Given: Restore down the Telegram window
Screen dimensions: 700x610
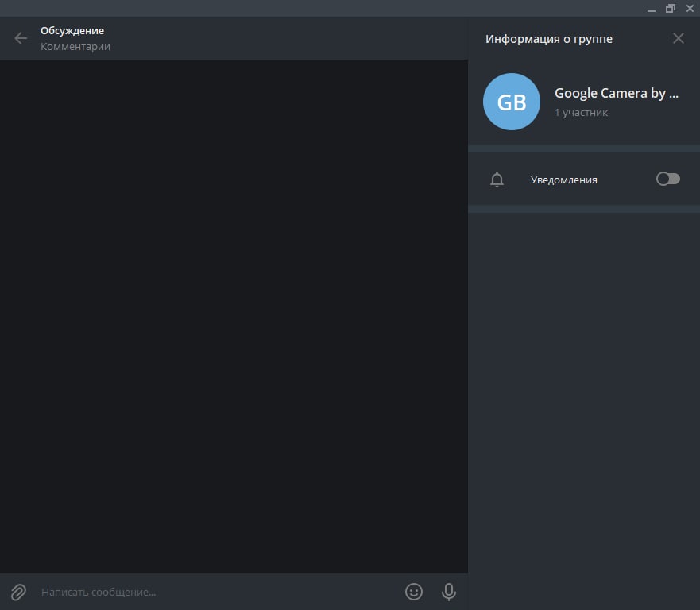Looking at the screenshot, I should [670, 9].
